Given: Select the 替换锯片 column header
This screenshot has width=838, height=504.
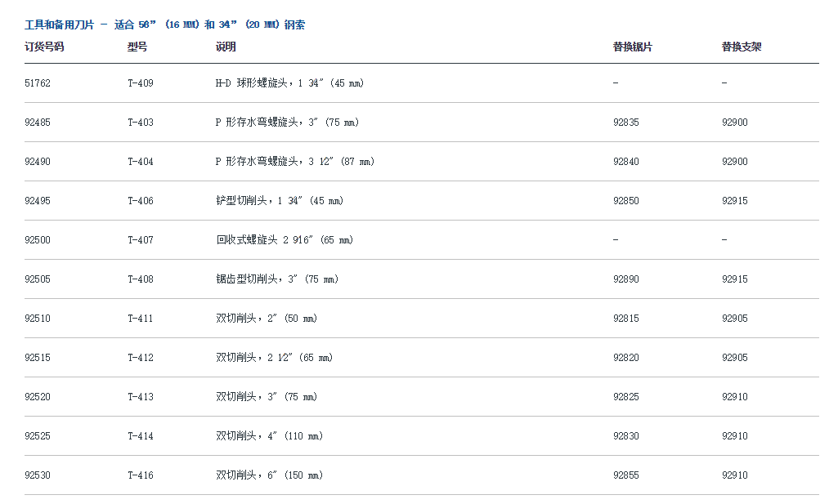Looking at the screenshot, I should pyautogui.click(x=632, y=47).
